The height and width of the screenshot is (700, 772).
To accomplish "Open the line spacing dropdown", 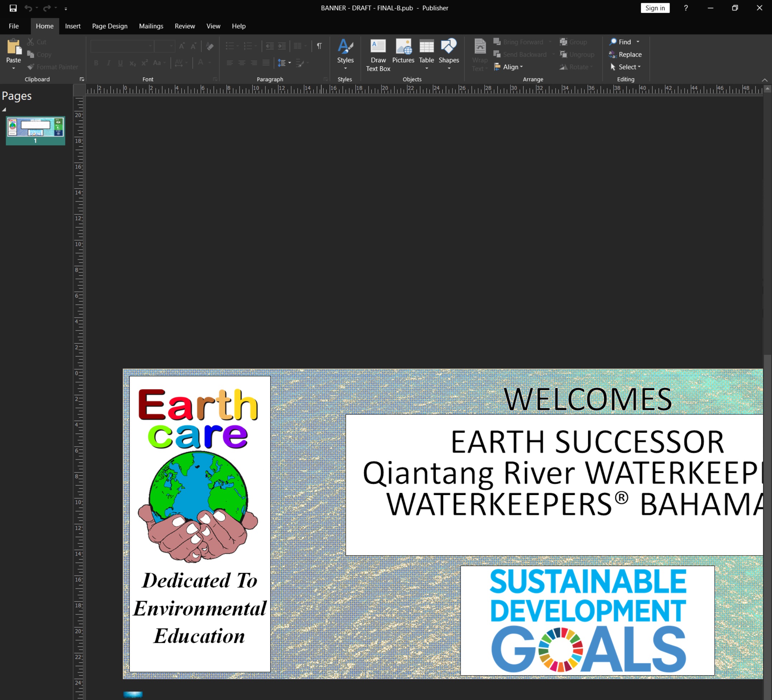I will coord(284,63).
